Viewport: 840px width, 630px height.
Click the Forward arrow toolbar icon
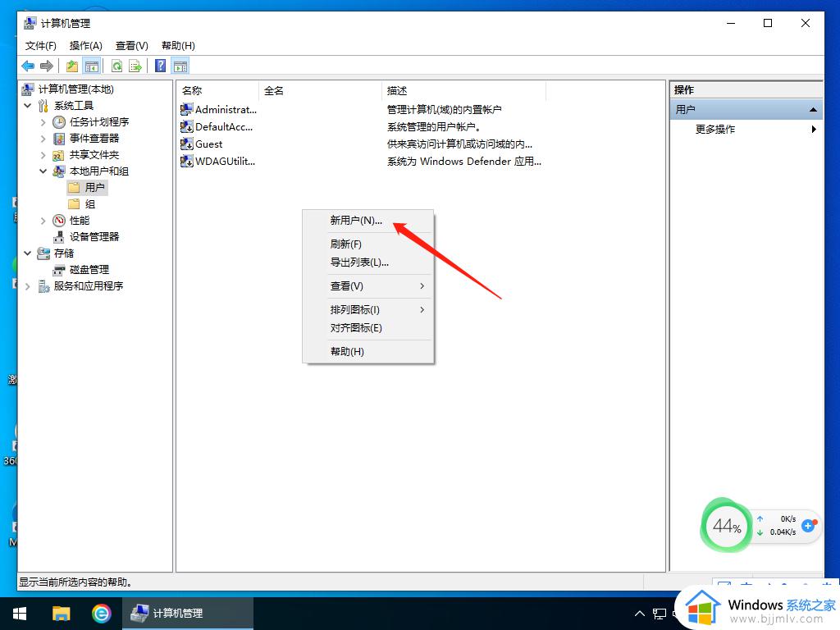[x=47, y=66]
